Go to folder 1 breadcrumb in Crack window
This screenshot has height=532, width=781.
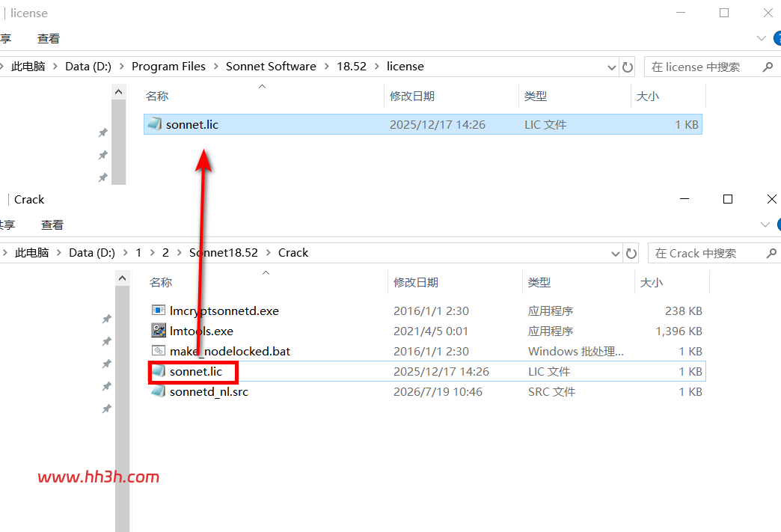point(138,253)
